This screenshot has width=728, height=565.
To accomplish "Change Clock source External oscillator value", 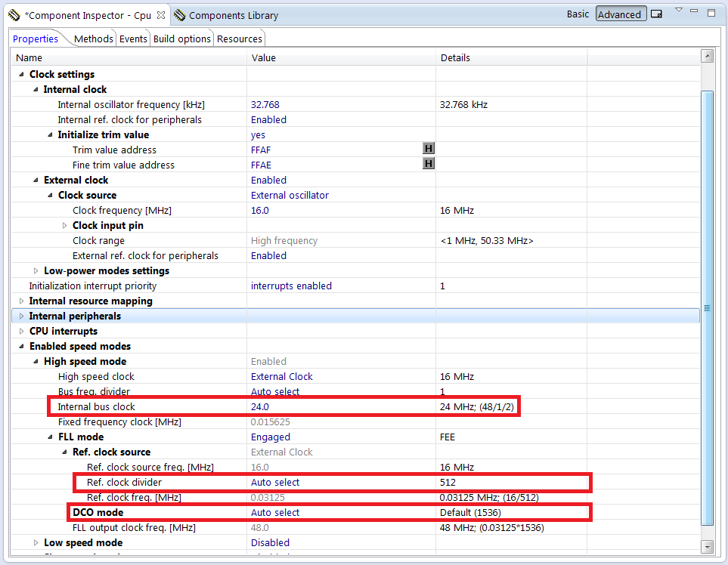I will click(x=290, y=196).
